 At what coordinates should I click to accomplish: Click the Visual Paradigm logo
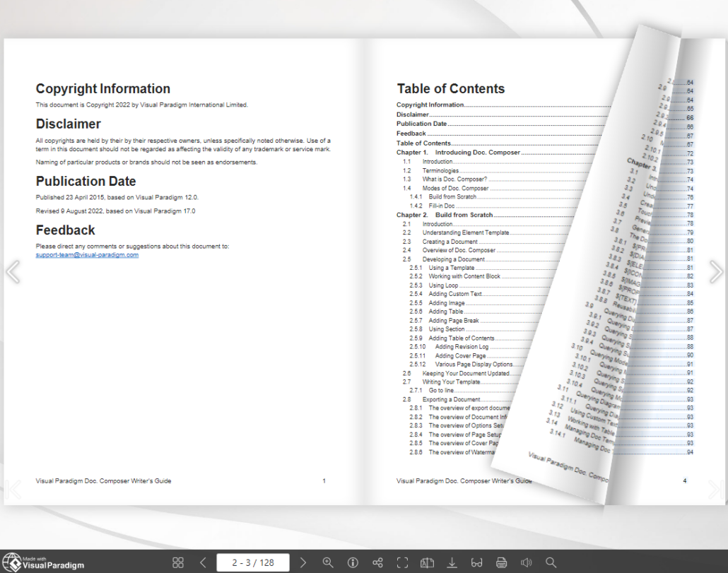pos(42,562)
